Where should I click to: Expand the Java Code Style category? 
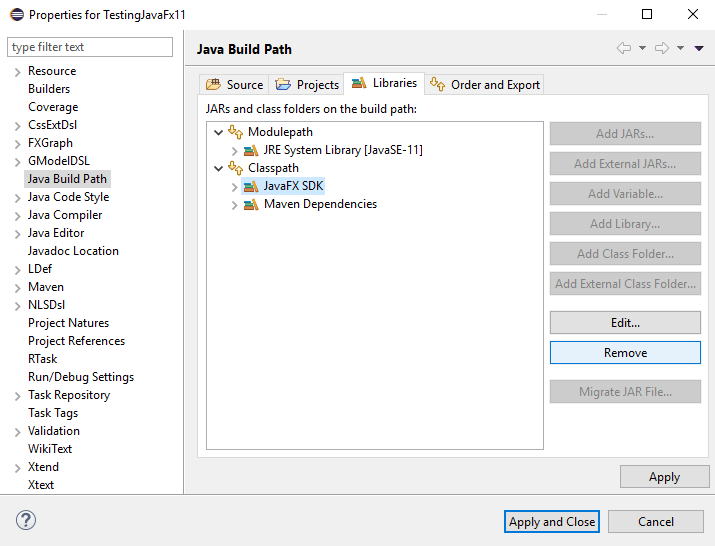click(x=17, y=198)
